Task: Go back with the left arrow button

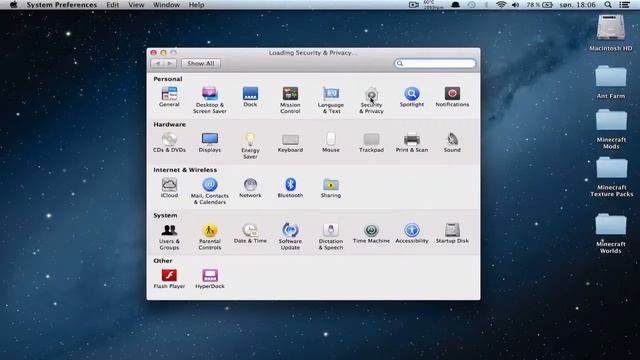Action: tap(158, 63)
